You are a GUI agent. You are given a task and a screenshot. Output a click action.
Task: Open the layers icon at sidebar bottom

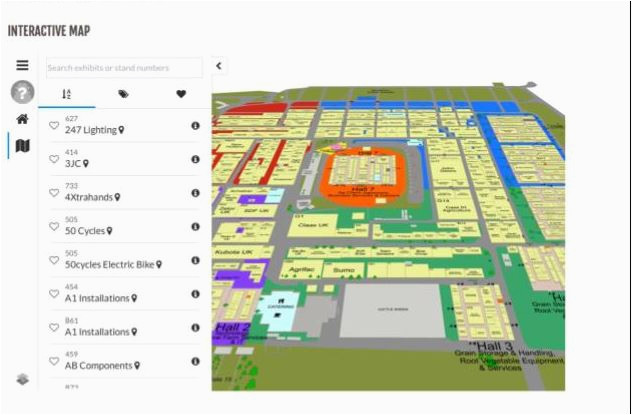[22, 379]
